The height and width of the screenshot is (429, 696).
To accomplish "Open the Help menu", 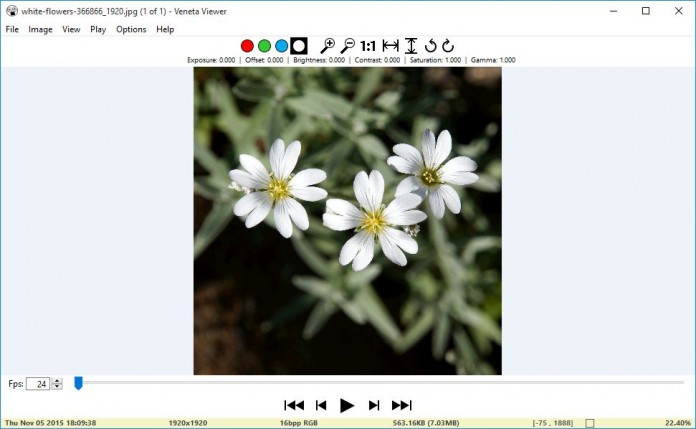I will (165, 29).
